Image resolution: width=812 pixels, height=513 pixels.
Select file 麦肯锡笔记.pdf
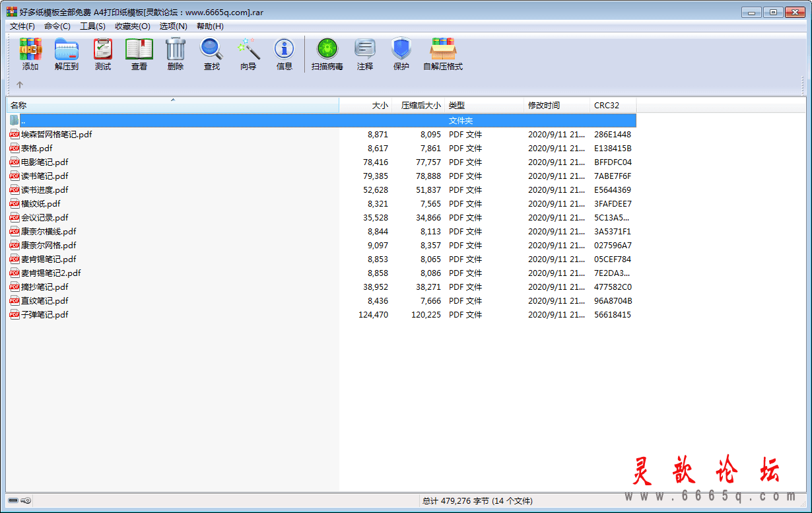[x=49, y=259]
